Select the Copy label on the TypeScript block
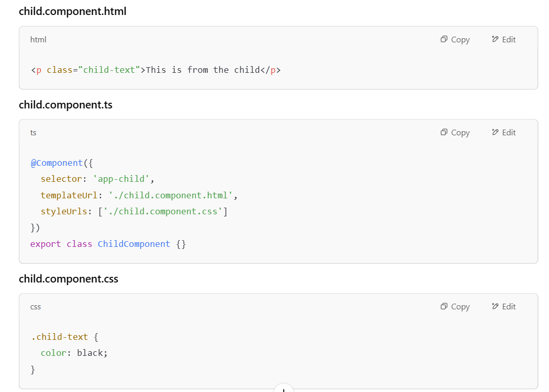Screen dimensions: 549x392 [460, 132]
